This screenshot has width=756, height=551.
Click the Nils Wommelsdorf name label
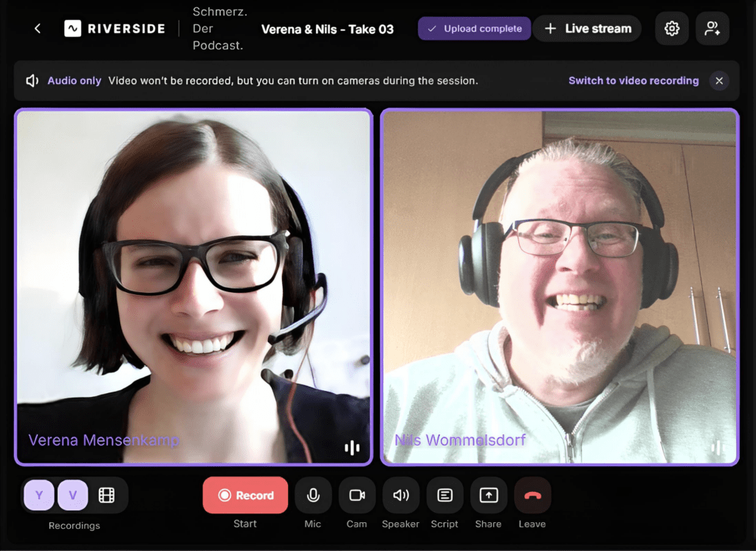tap(460, 440)
